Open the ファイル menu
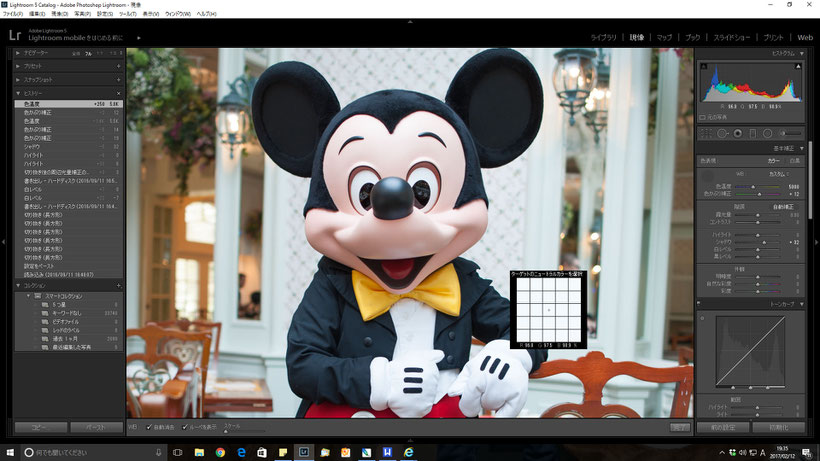Viewport: 820px width, 461px height. pyautogui.click(x=13, y=14)
